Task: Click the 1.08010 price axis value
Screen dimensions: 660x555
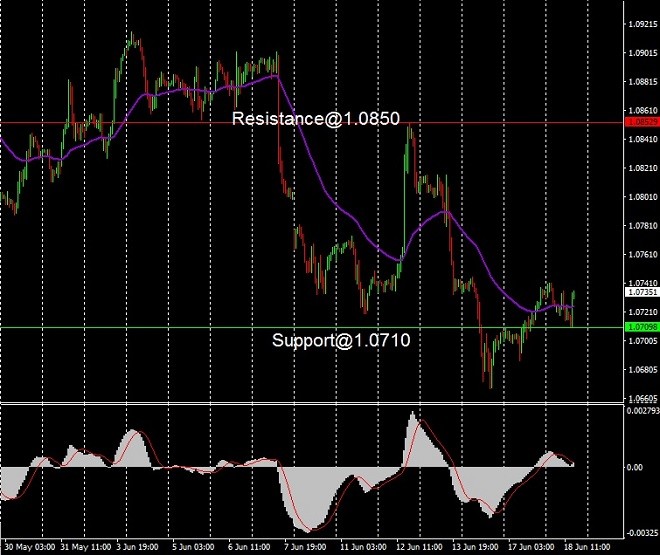Action: pyautogui.click(x=643, y=197)
